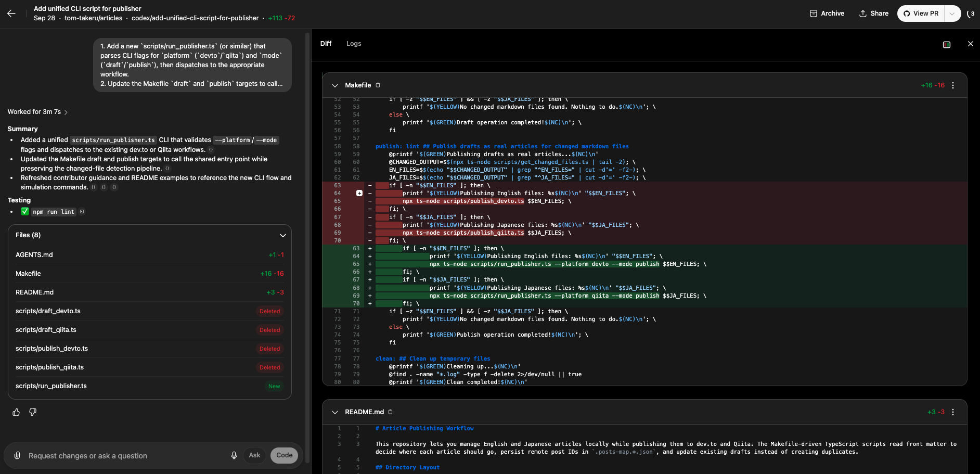Image resolution: width=980 pixels, height=474 pixels.
Task: Select the Ask mode button
Action: point(254,455)
